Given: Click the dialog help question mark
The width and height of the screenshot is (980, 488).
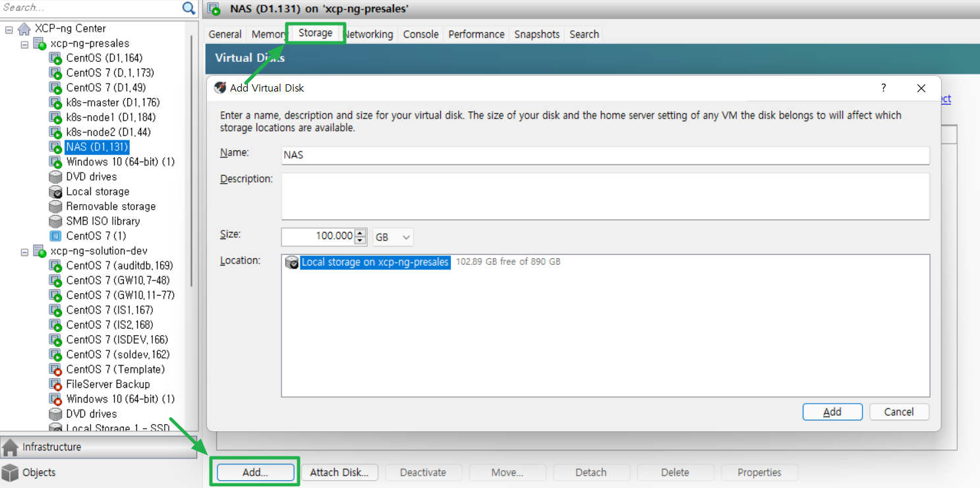Looking at the screenshot, I should pyautogui.click(x=884, y=88).
